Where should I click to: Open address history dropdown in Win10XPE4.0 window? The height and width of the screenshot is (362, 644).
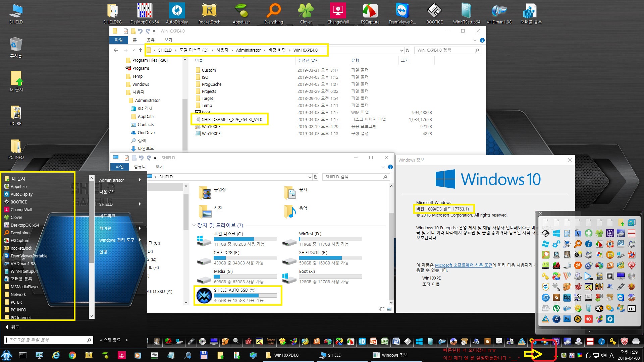click(x=401, y=50)
